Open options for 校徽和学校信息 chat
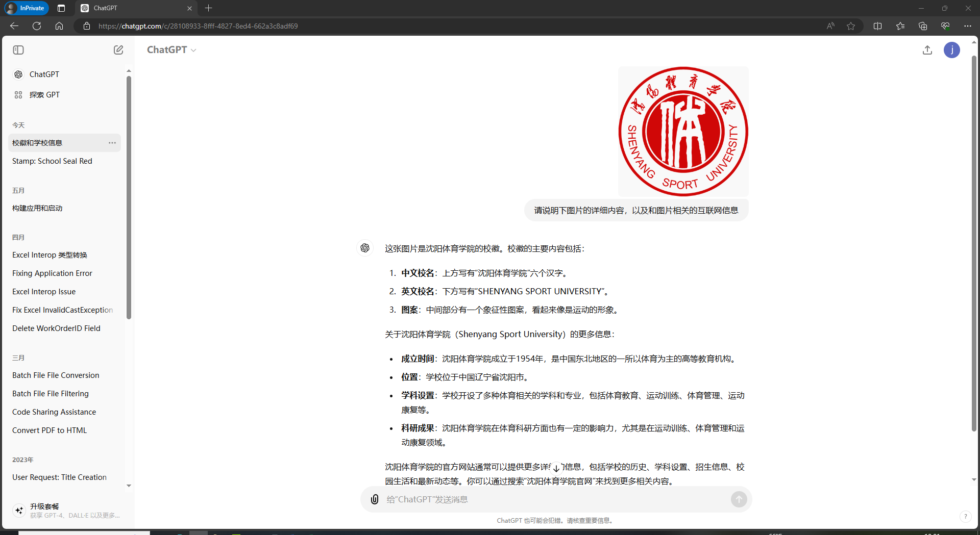The image size is (980, 535). click(112, 143)
